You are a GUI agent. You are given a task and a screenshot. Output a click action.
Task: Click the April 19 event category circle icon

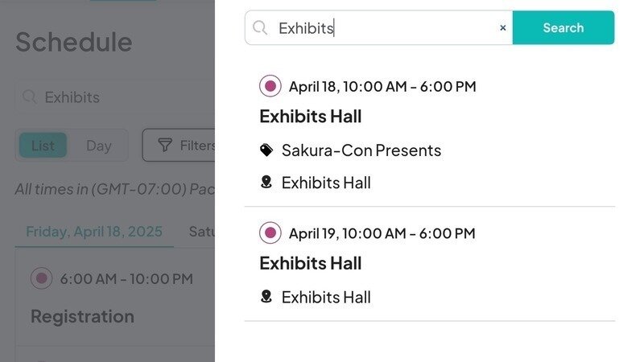pyautogui.click(x=270, y=233)
